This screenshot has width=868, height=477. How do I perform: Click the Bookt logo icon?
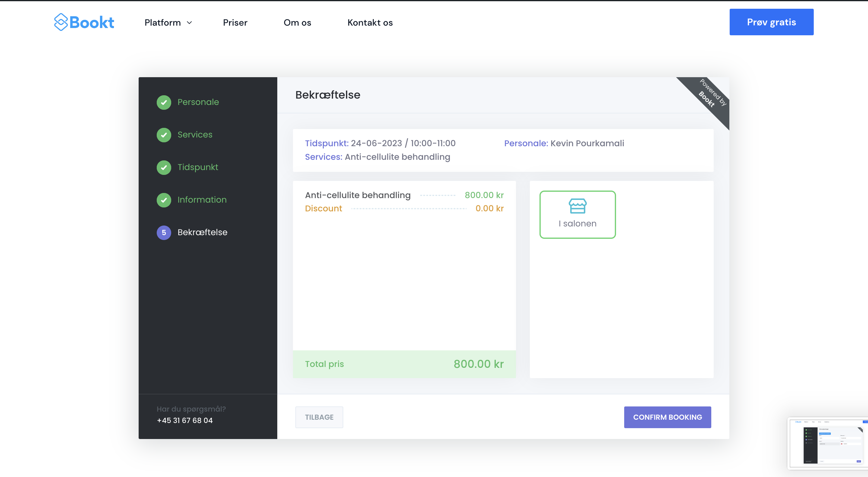click(x=61, y=22)
